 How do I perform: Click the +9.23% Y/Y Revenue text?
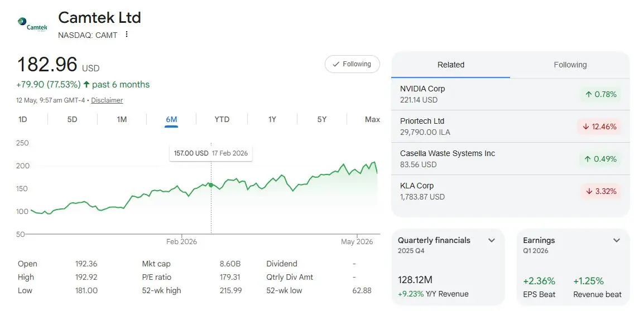433,294
